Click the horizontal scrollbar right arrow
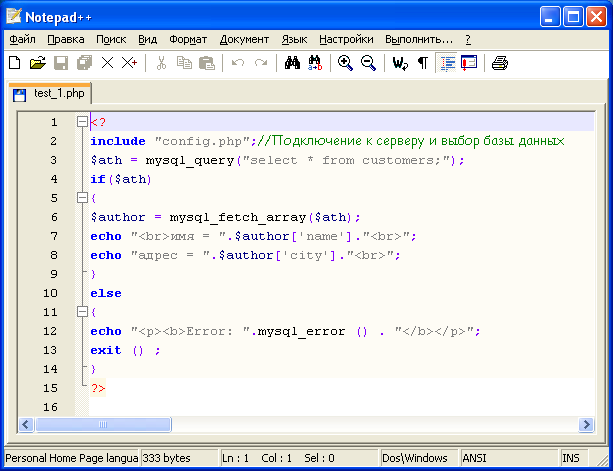This screenshot has height=471, width=613. tap(585, 425)
